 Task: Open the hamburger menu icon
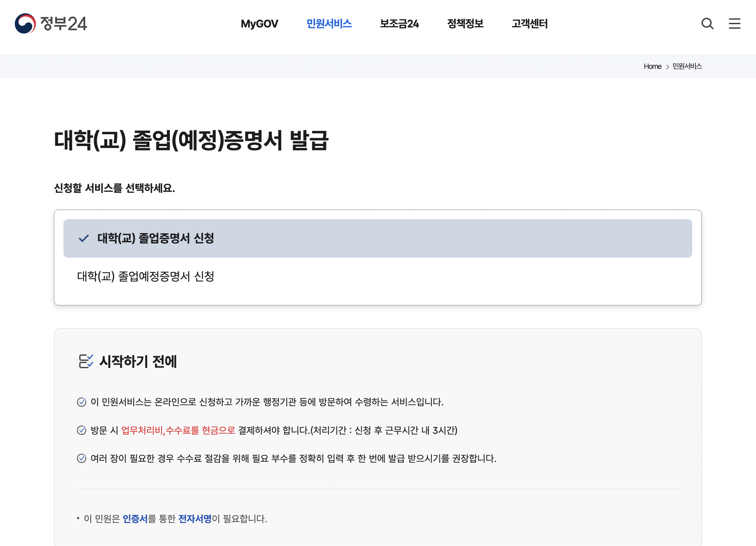coord(734,24)
